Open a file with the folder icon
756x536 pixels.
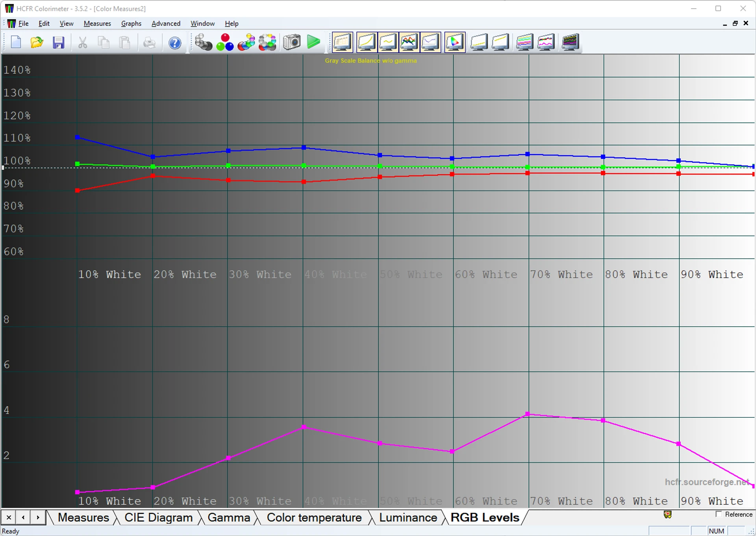click(37, 42)
